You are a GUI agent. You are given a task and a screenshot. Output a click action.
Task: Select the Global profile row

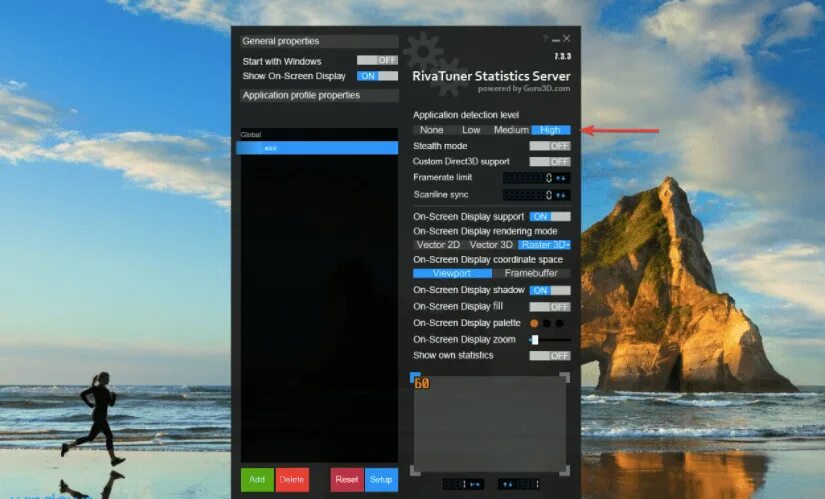click(x=319, y=135)
